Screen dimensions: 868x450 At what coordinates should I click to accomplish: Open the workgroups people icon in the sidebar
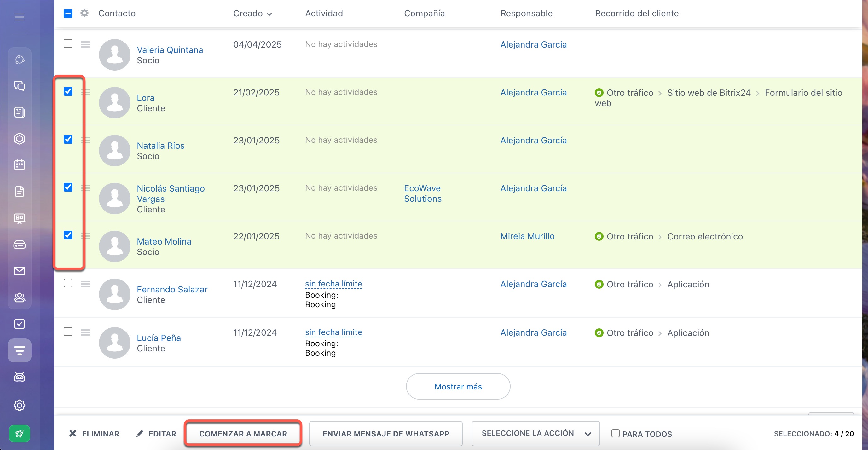click(x=20, y=297)
